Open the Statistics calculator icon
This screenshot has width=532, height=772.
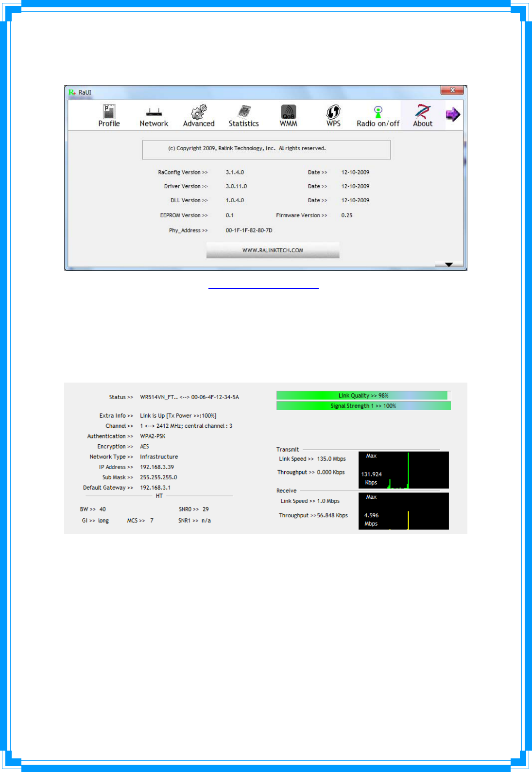click(244, 111)
